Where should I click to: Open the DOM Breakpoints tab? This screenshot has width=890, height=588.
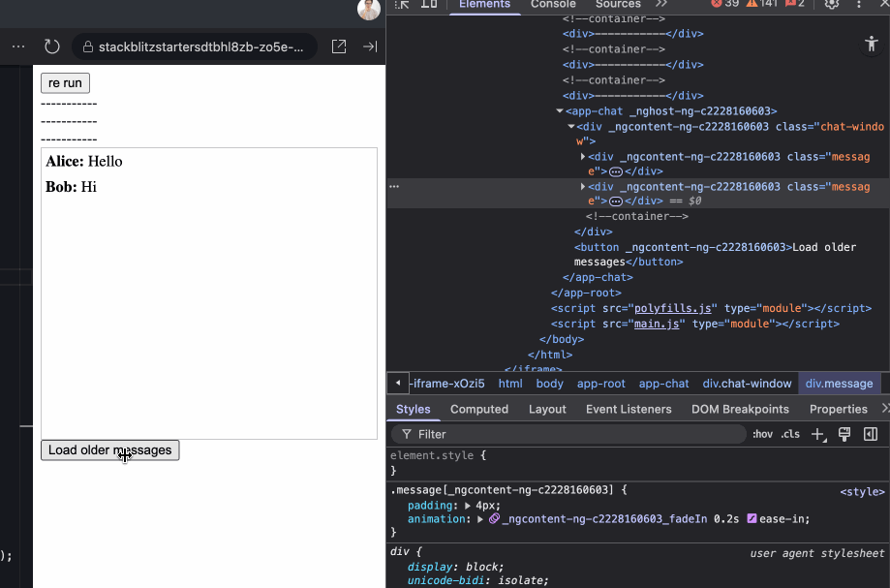point(740,409)
